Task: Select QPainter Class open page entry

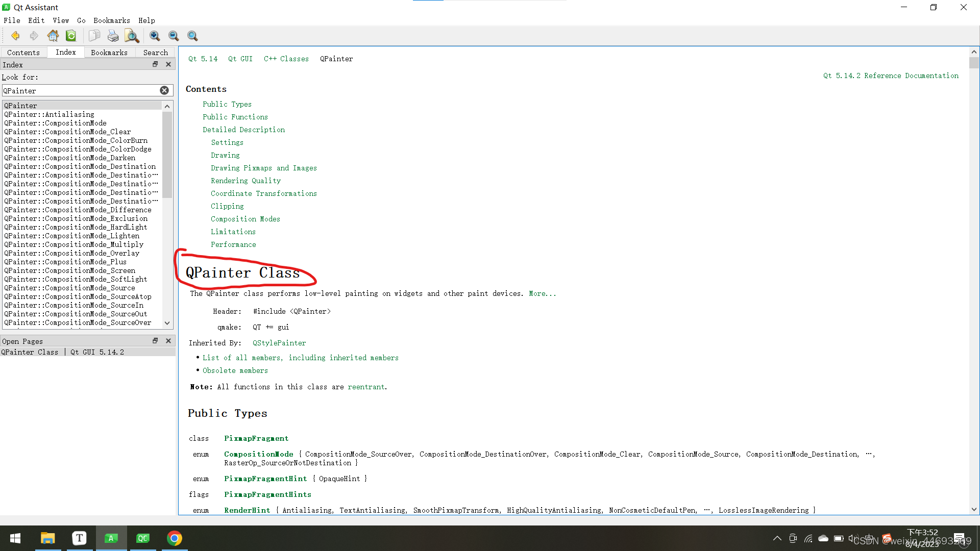Action: click(88, 352)
